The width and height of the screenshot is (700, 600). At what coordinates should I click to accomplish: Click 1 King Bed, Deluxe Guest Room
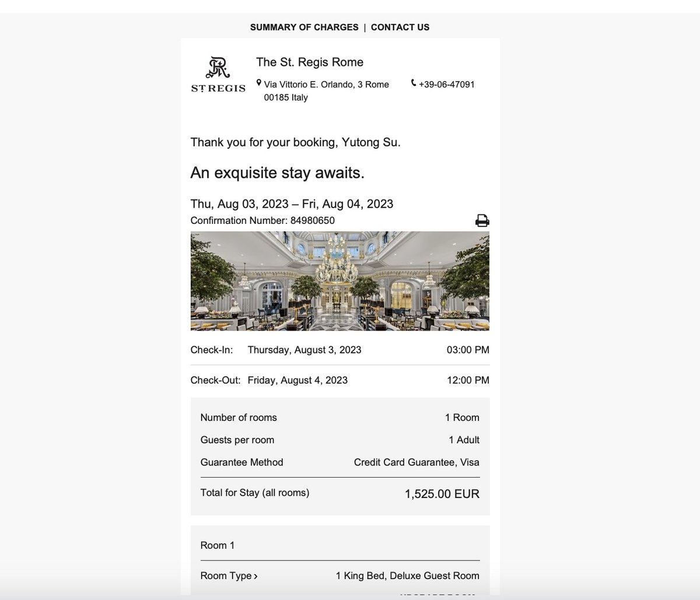[408, 576]
